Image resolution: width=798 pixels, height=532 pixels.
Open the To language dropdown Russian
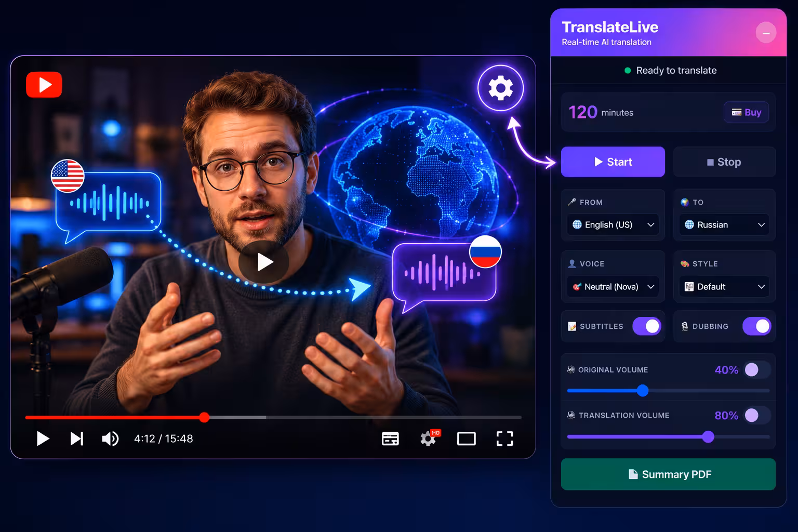[x=724, y=224]
